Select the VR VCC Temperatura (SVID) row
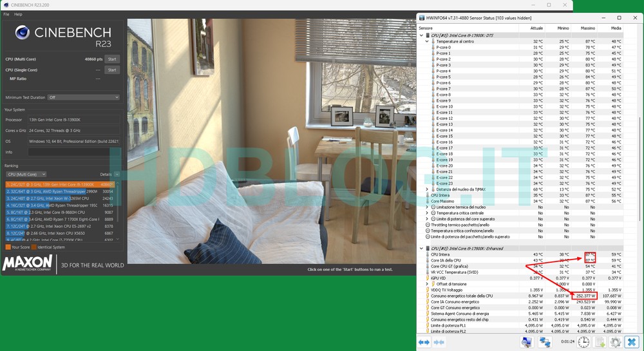This screenshot has height=351, width=644. (x=520, y=272)
